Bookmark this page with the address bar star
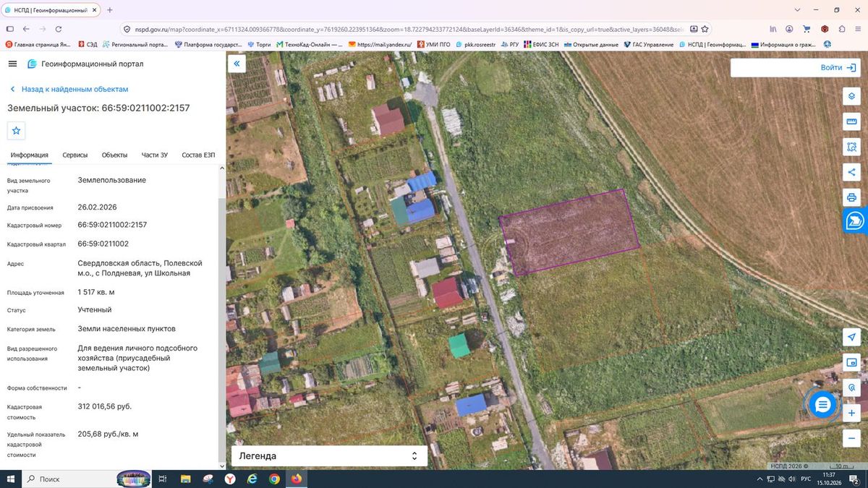The width and height of the screenshot is (868, 488). [x=705, y=29]
